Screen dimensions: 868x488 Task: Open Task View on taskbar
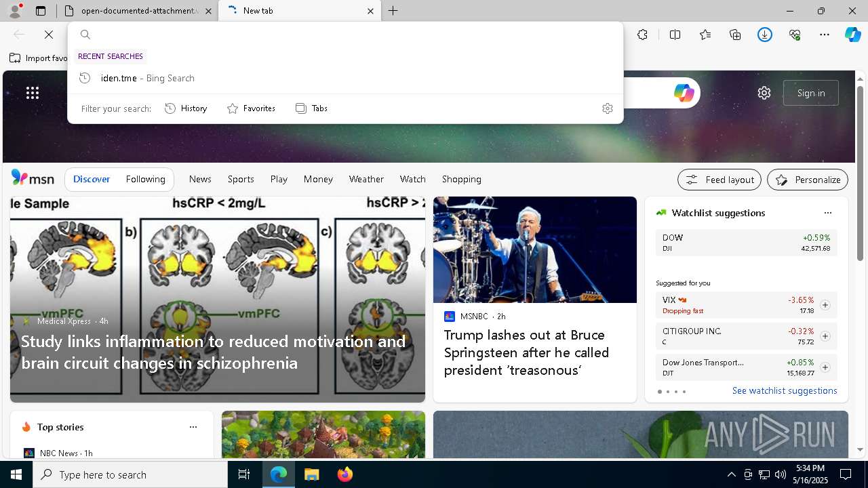pos(244,474)
